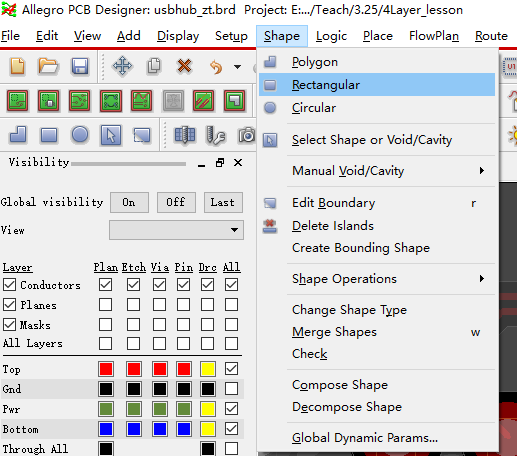Toggle the Planes layer checkbox
The image size is (517, 456).
9,305
